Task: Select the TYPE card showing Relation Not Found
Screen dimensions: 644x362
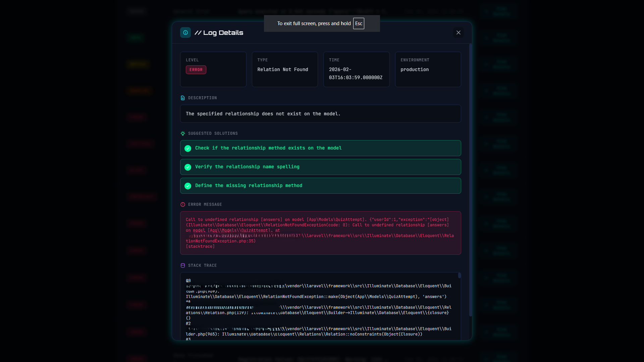Action: 284,69
